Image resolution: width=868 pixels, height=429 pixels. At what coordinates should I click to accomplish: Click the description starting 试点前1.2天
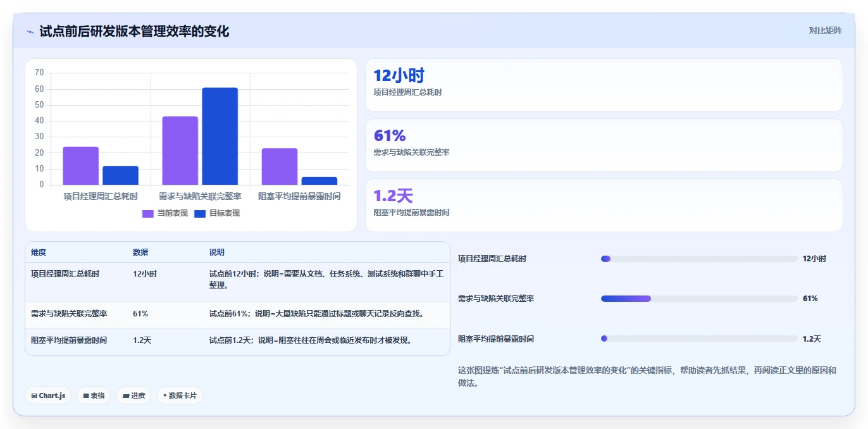coord(311,340)
